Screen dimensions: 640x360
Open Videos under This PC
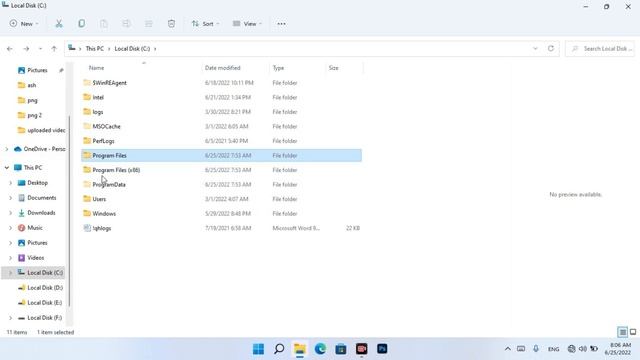tap(36, 258)
